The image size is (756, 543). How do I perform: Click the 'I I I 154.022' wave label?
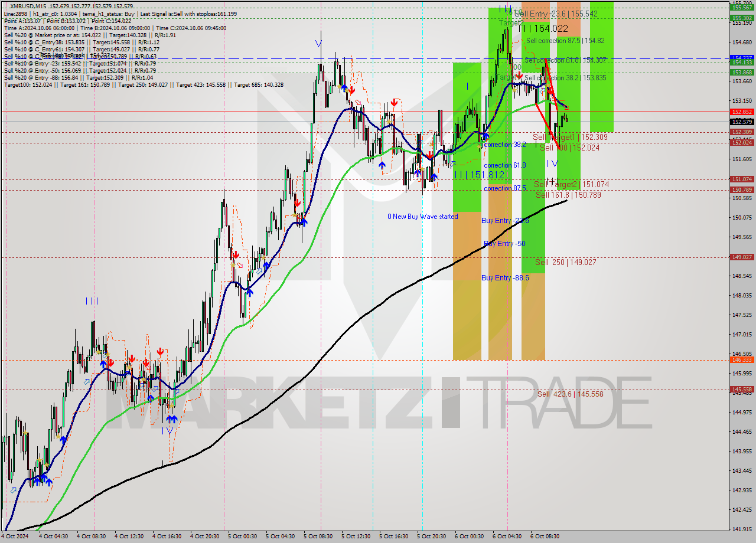(543, 28)
